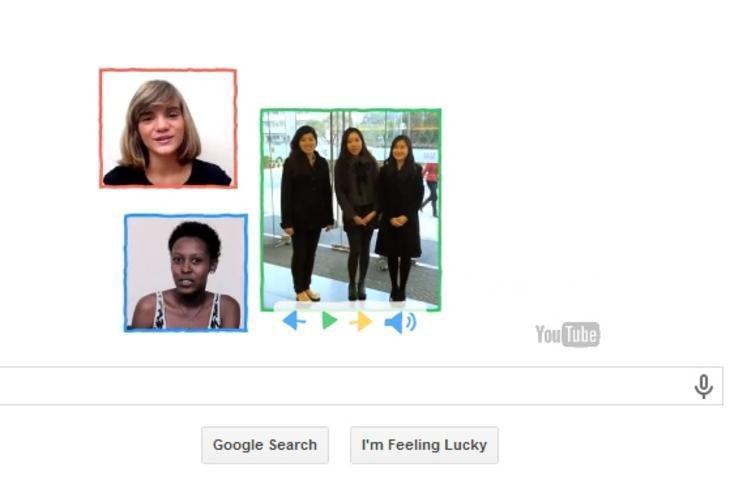
Task: Click the middle woman in the green-framed video
Action: 356,213
